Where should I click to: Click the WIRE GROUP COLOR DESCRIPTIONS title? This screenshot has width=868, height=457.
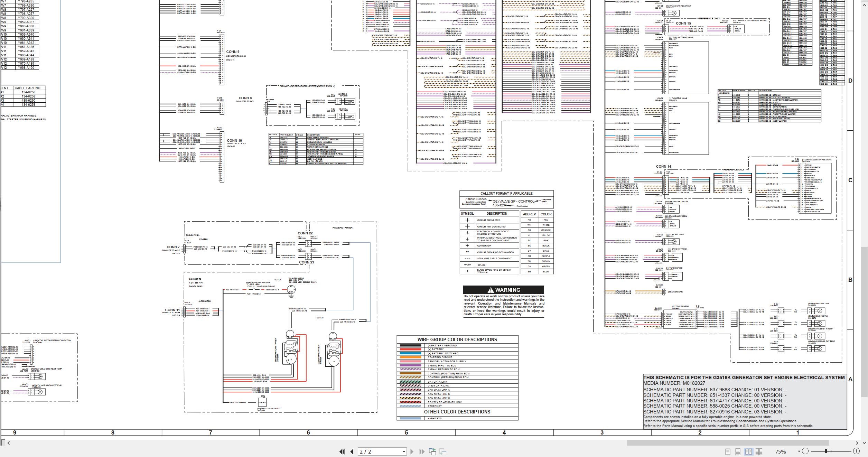457,339
